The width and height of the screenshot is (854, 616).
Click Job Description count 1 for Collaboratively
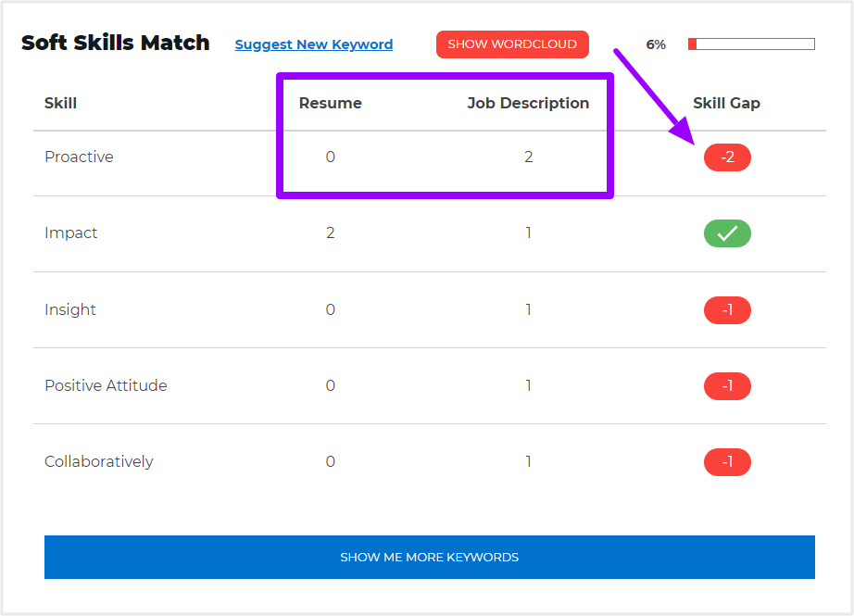pyautogui.click(x=528, y=462)
